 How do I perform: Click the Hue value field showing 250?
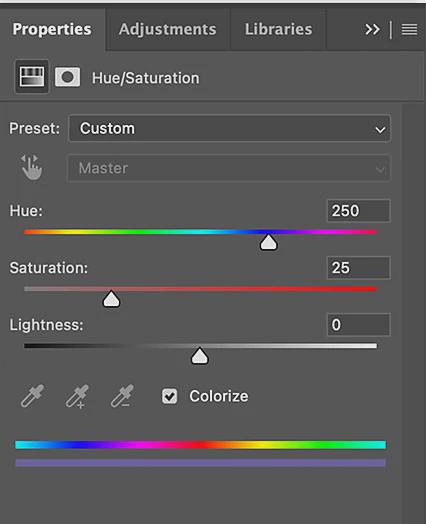tap(359, 211)
